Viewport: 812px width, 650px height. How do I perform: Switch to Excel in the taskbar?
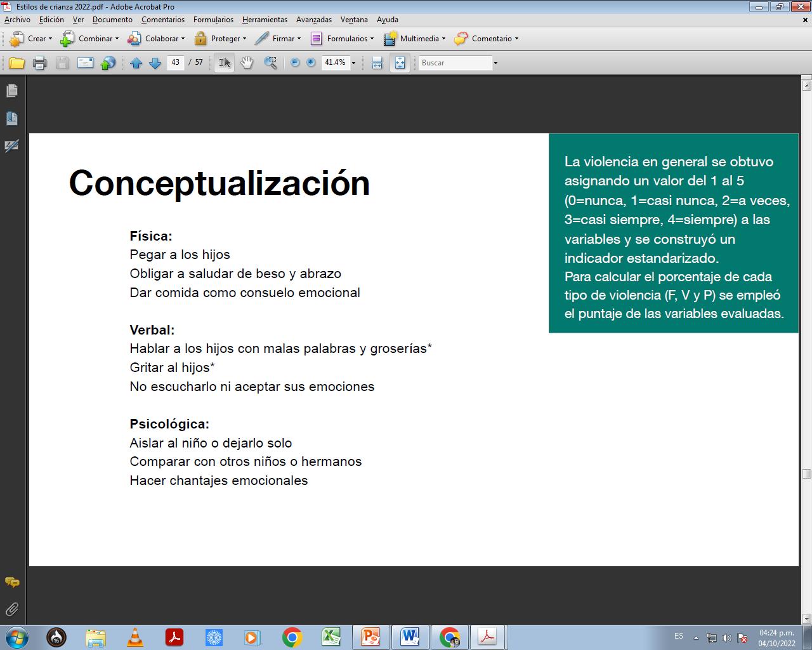point(331,637)
